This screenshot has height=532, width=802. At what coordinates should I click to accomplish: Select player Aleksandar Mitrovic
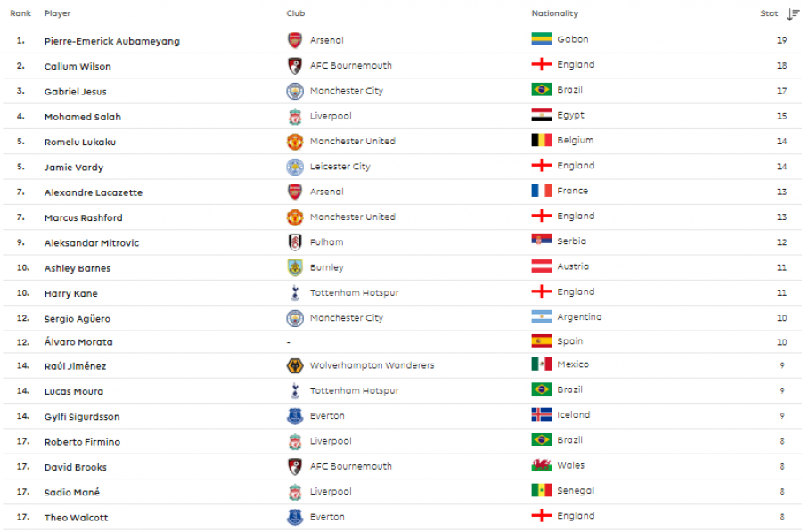click(x=92, y=243)
